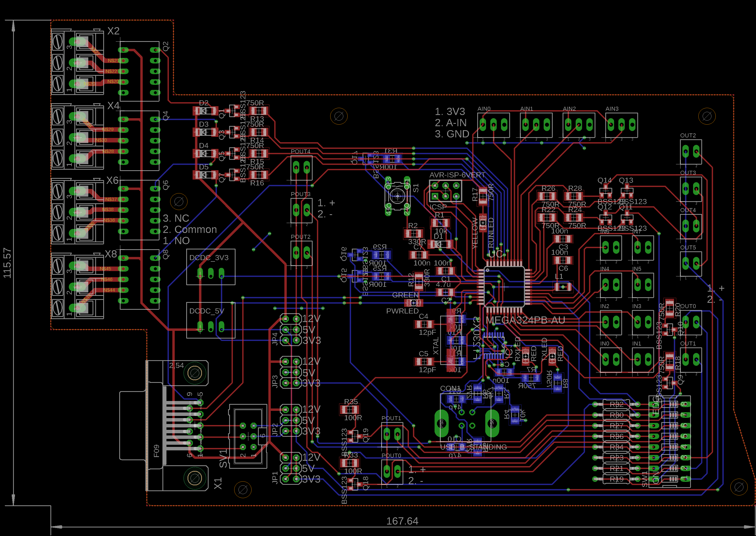The height and width of the screenshot is (536, 756).
Task: Click the '3. NC' relay legend text
Action: click(176, 218)
